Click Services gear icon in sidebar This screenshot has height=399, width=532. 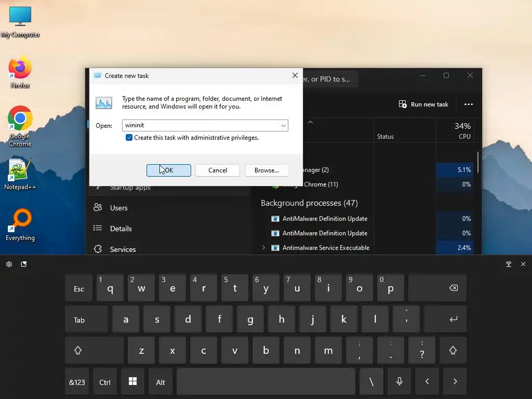click(x=98, y=249)
